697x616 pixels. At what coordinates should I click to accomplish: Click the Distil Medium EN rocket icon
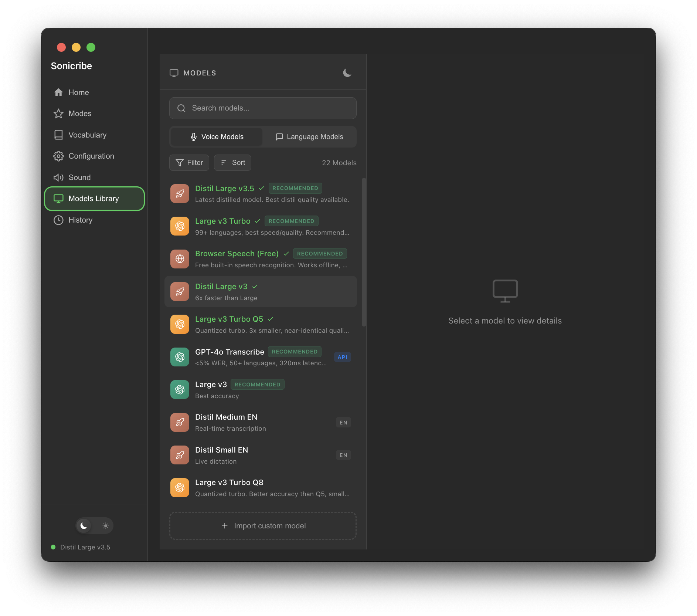(x=180, y=423)
